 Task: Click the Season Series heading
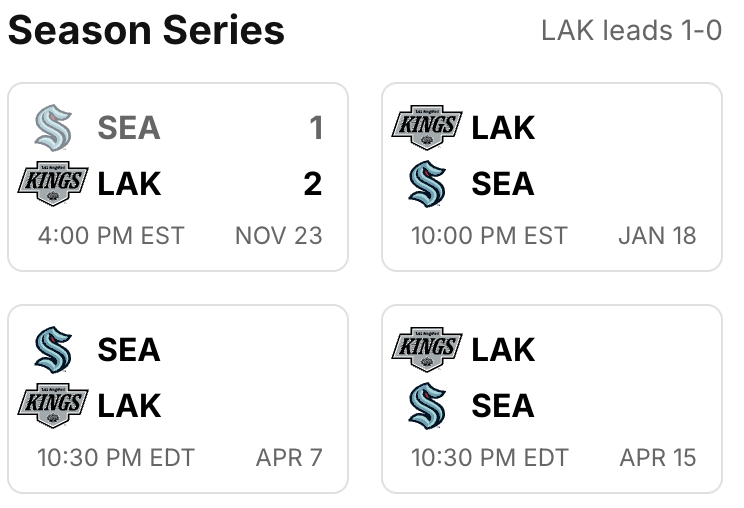146,30
